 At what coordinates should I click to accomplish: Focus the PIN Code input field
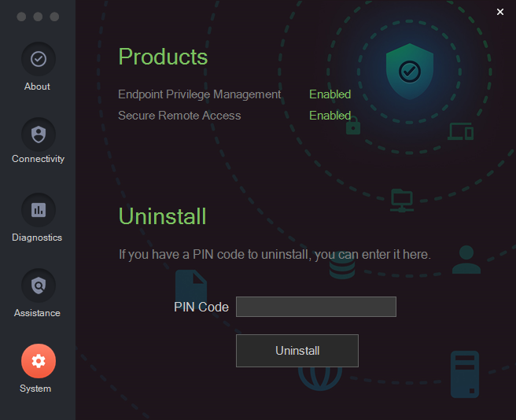316,307
